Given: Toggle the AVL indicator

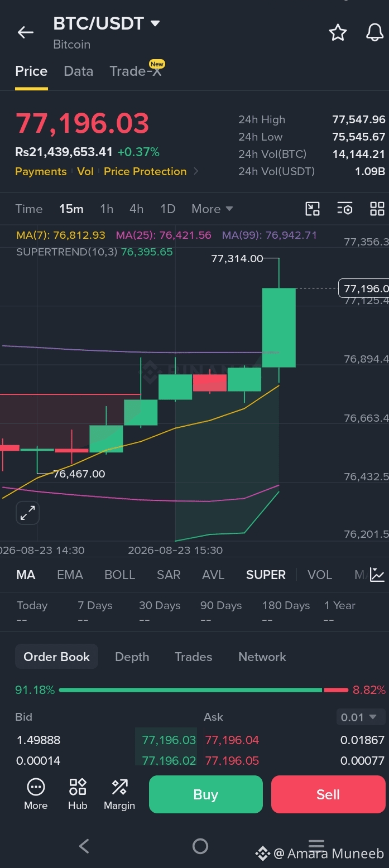Looking at the screenshot, I should point(213,575).
